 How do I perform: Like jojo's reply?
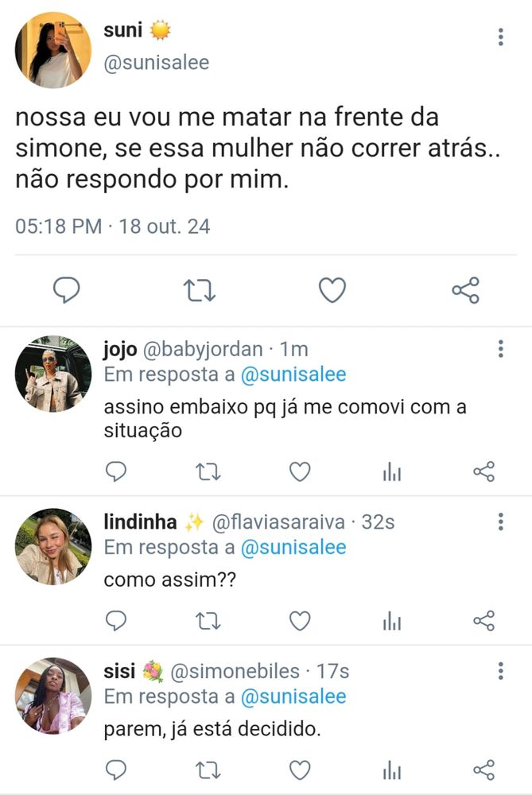click(x=300, y=472)
